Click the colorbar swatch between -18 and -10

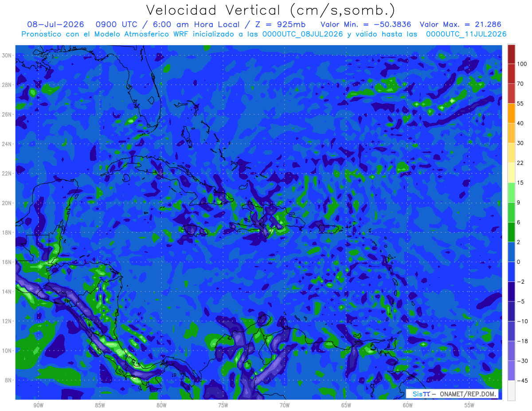(511, 331)
